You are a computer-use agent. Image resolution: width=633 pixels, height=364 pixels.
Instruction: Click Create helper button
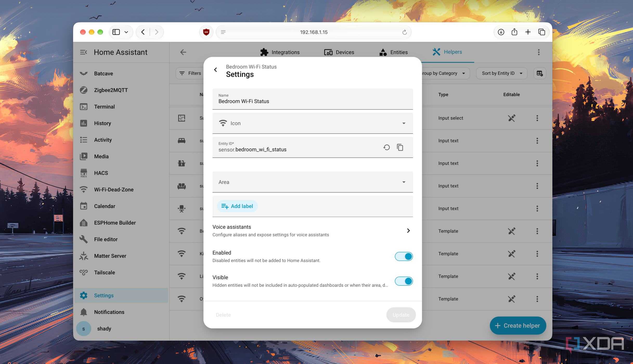(x=518, y=326)
